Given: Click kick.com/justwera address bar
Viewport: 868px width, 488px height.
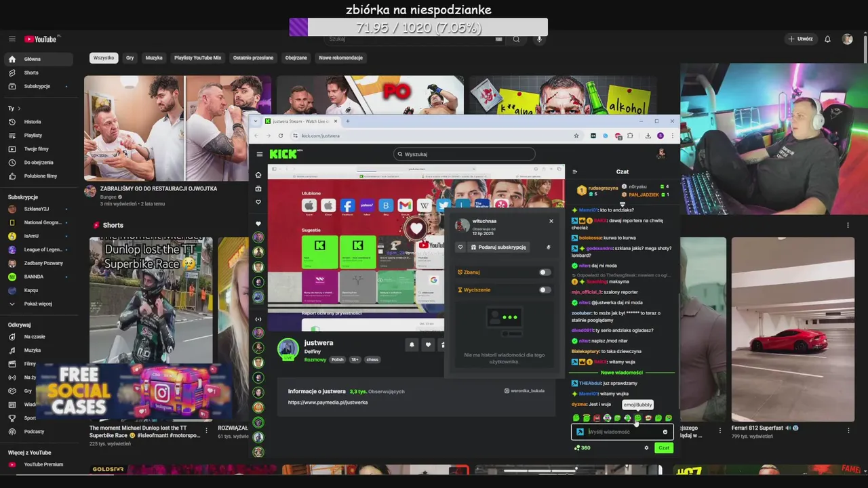Looking at the screenshot, I should point(434,136).
